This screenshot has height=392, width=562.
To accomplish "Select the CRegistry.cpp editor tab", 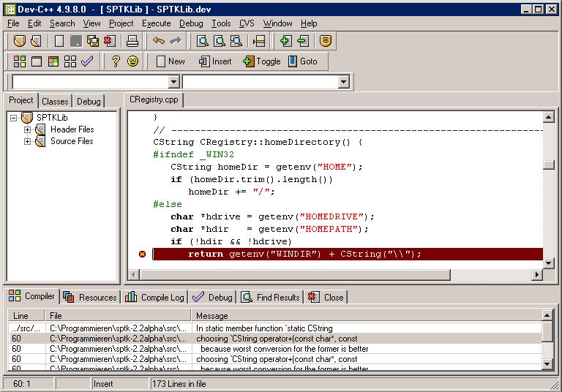I will (x=154, y=99).
